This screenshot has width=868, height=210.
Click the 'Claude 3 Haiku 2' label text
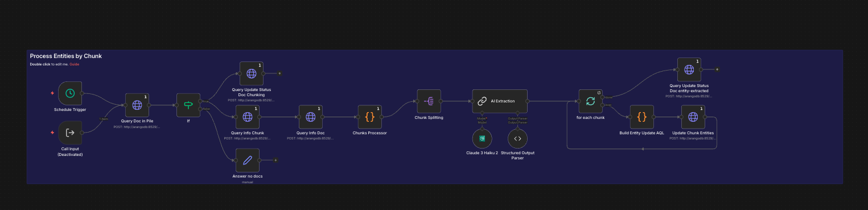pos(482,153)
